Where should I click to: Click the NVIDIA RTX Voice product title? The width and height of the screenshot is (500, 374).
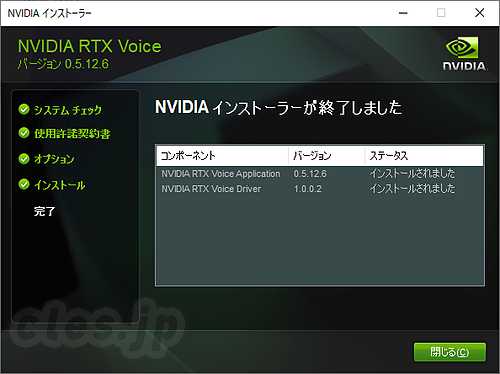click(x=89, y=46)
